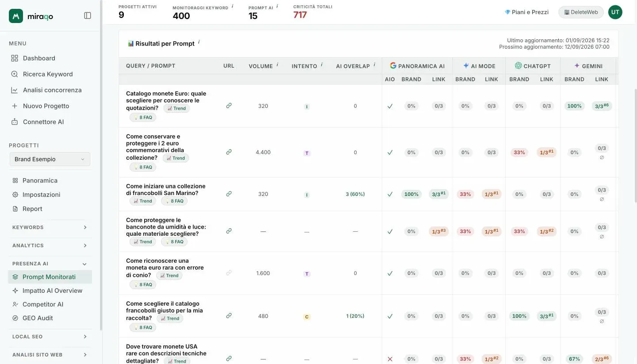Collapse the PRESENZA AI section
Image resolution: width=637 pixels, height=364 pixels.
pos(50,264)
